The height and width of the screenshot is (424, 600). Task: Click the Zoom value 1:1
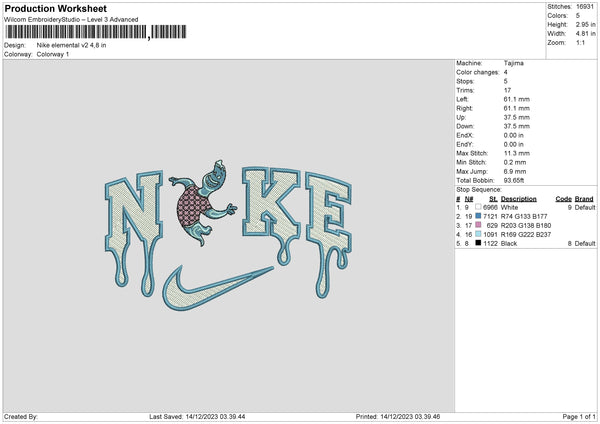coord(580,43)
